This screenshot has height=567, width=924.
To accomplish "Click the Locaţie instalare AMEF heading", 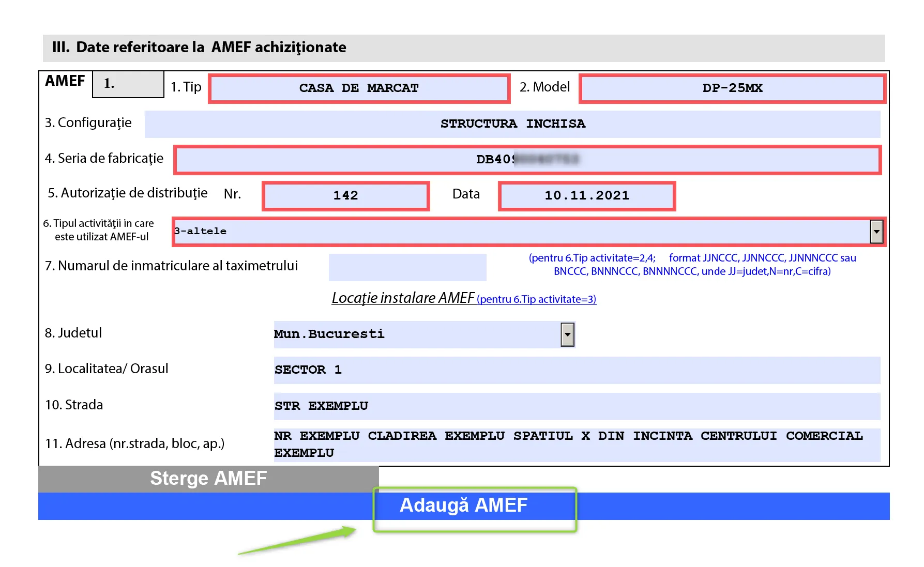I will (403, 298).
